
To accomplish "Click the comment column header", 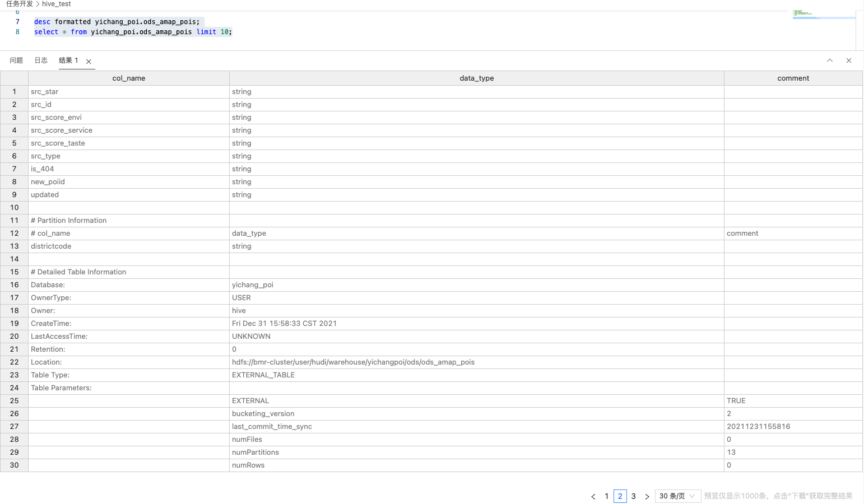I will (793, 78).
